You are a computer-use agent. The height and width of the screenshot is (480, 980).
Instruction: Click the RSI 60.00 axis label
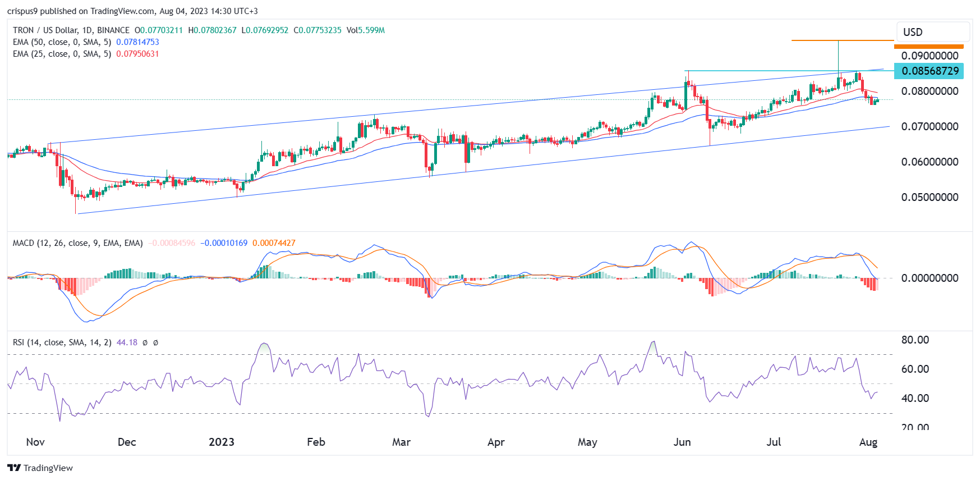(x=915, y=369)
